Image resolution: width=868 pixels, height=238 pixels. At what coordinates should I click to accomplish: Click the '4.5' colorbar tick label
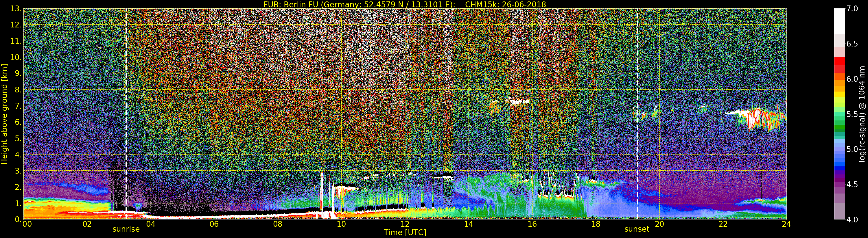pyautogui.click(x=852, y=185)
